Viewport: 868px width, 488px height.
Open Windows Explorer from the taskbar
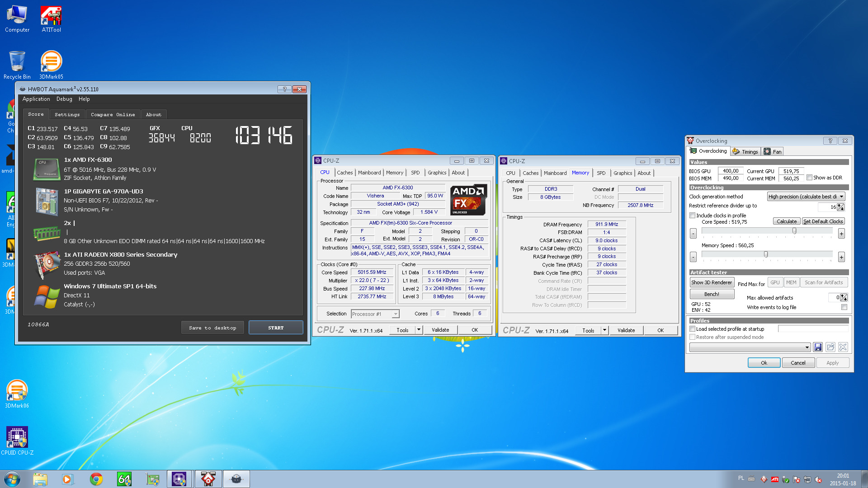(40, 479)
